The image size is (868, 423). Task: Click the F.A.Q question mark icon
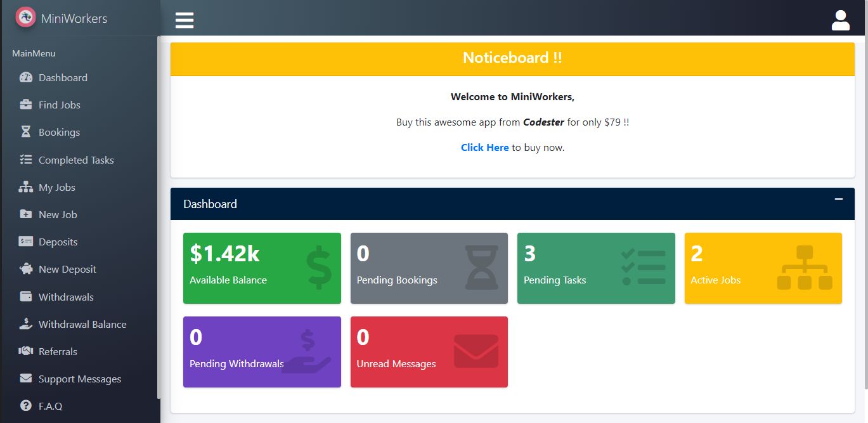coord(26,406)
